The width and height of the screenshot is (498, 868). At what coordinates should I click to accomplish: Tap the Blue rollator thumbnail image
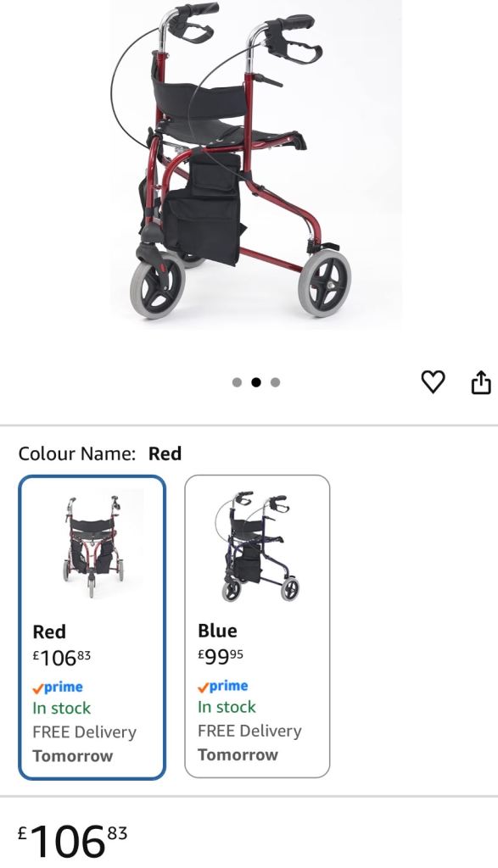click(x=257, y=545)
